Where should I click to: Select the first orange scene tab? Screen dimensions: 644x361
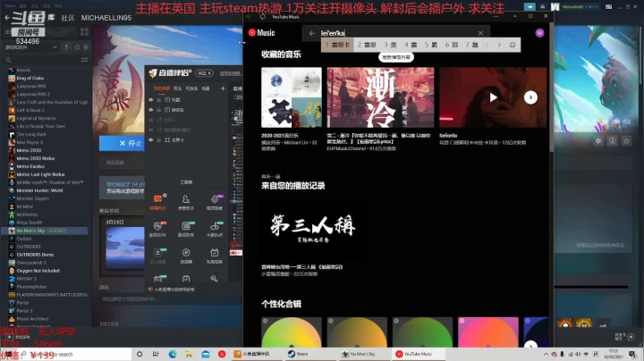pos(161,88)
